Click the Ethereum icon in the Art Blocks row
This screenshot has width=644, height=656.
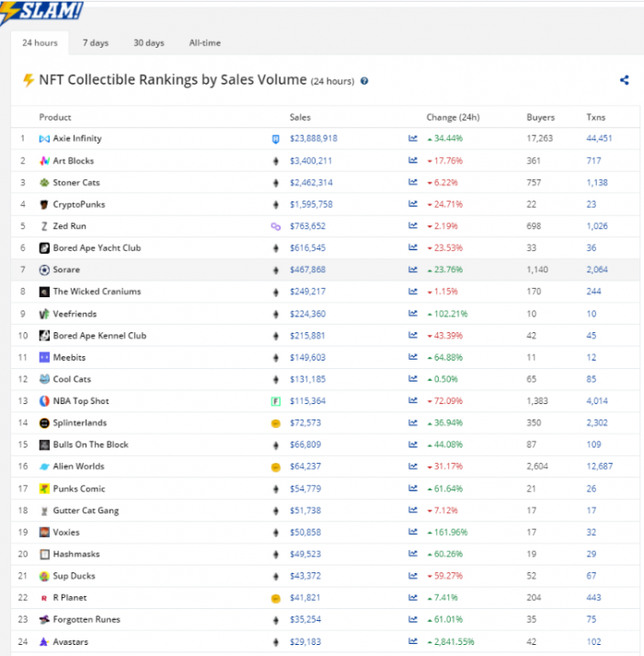tap(275, 161)
